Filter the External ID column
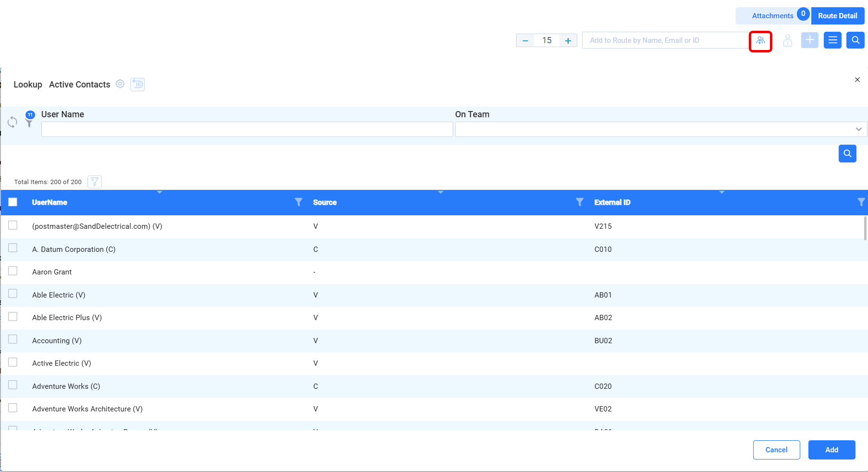868x472 pixels. coord(861,202)
